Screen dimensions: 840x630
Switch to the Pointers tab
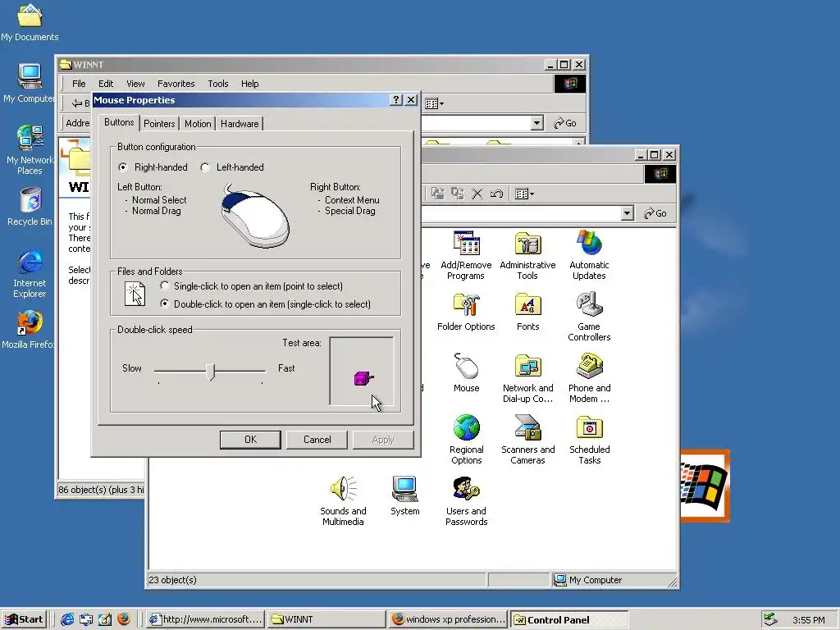coord(159,124)
